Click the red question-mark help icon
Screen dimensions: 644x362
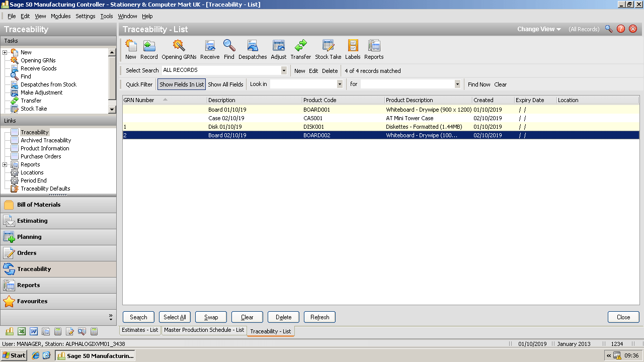tap(621, 29)
